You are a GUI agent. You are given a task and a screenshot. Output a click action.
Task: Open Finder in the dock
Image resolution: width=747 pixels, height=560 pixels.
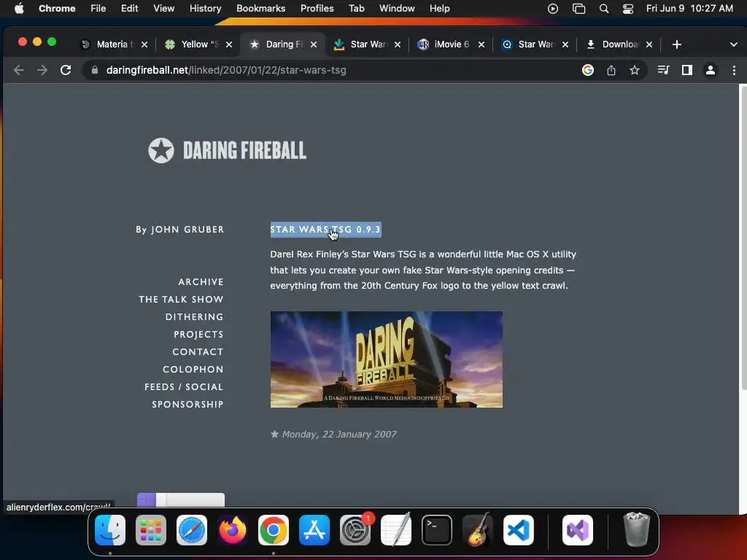coord(110,530)
